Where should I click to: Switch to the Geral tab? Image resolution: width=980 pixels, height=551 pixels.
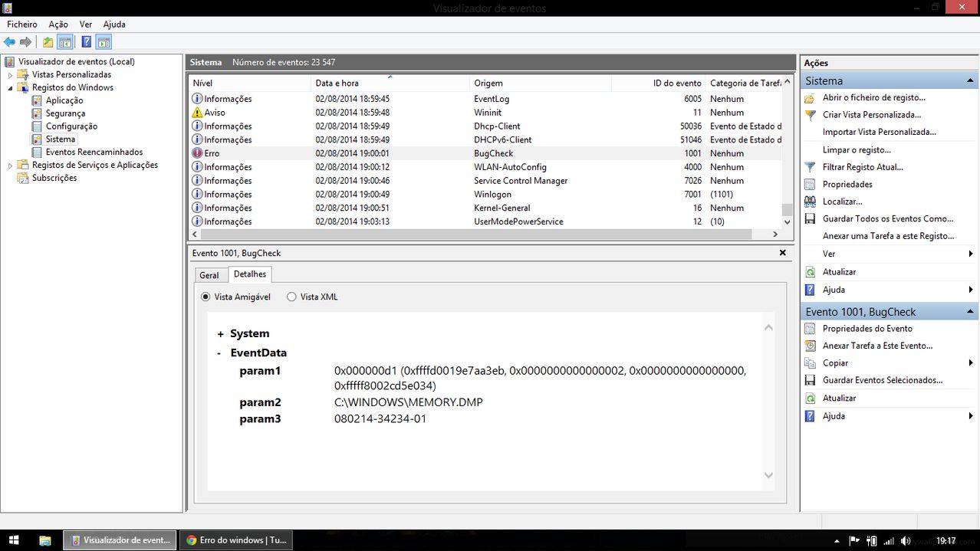tap(209, 275)
